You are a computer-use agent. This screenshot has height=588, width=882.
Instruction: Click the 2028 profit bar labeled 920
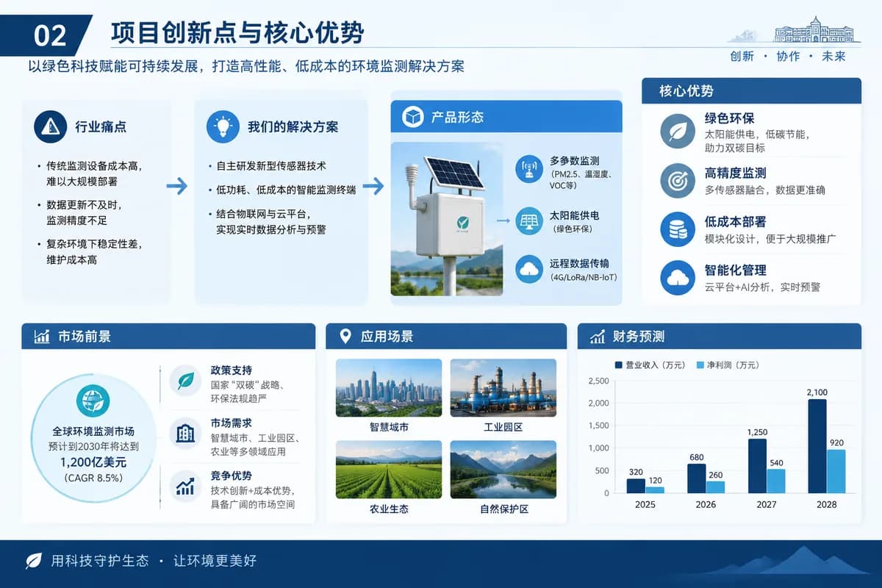(x=836, y=471)
